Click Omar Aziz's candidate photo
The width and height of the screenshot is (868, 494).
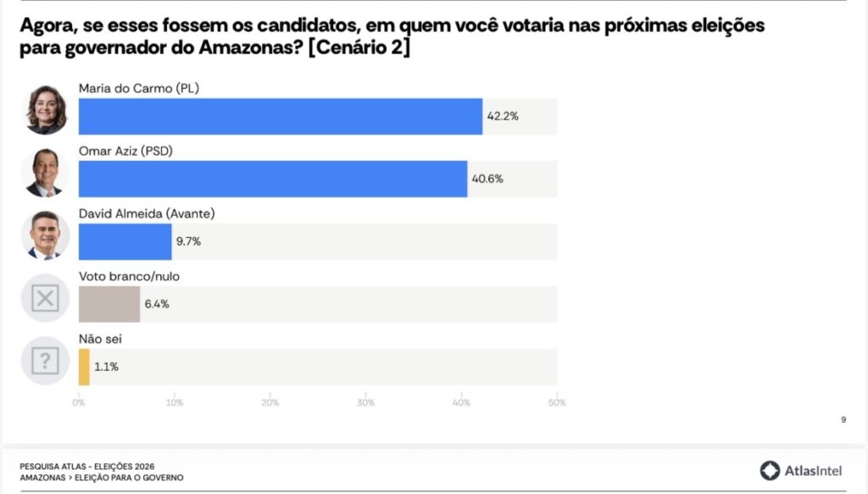click(x=45, y=172)
